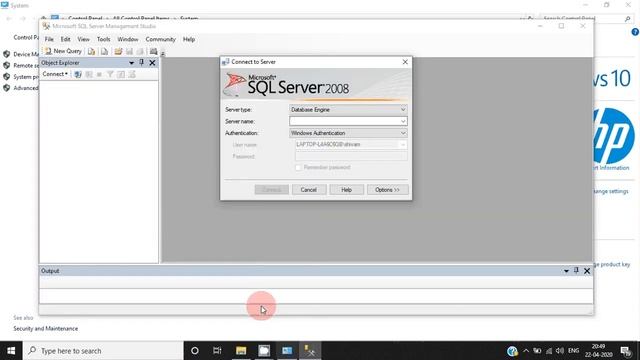The width and height of the screenshot is (640, 360).
Task: Click the Open File folder icon in toolbar
Action: tap(118, 51)
